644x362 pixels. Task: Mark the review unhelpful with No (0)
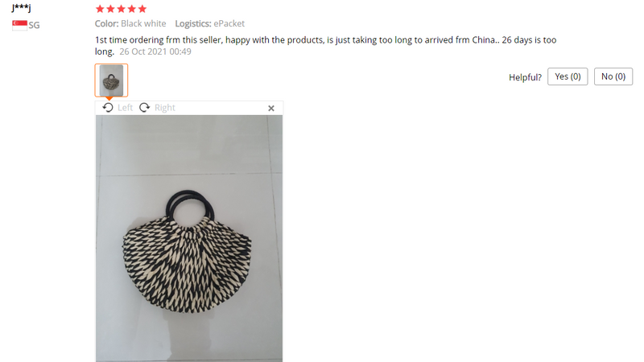pos(613,76)
